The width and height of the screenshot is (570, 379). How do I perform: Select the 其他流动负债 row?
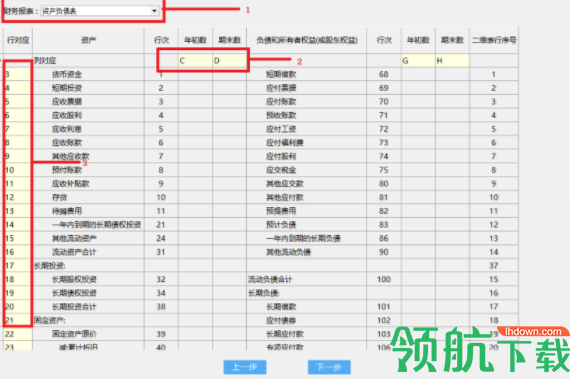coord(288,252)
